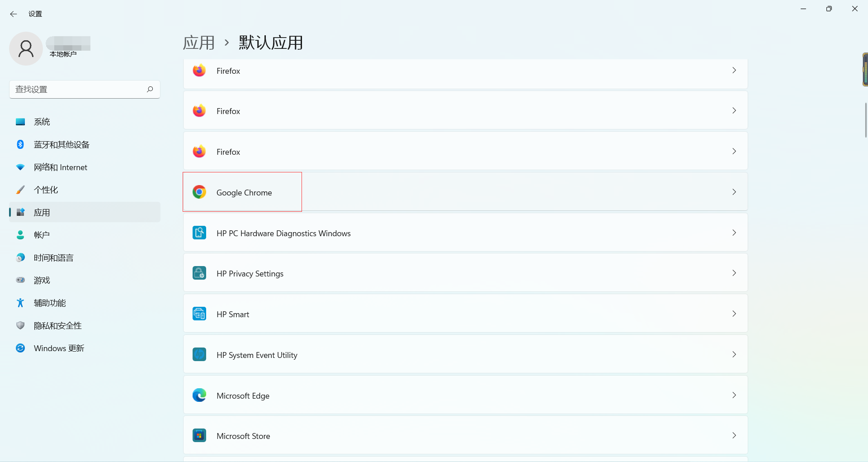
Task: Open 时间和语言 settings
Action: coord(85,257)
